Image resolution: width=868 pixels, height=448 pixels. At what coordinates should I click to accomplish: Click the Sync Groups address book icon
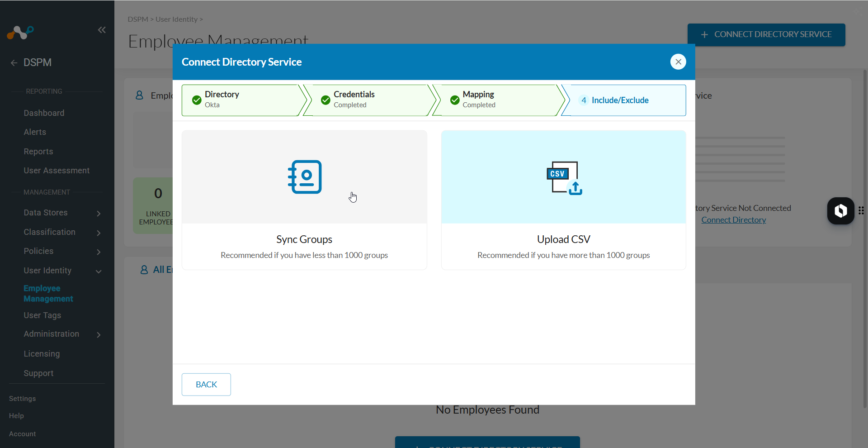coord(305,177)
